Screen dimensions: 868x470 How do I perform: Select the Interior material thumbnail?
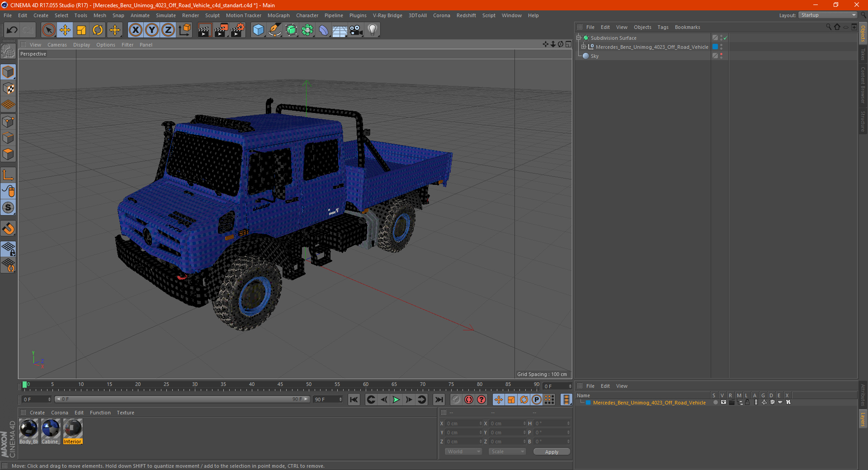tap(72, 432)
